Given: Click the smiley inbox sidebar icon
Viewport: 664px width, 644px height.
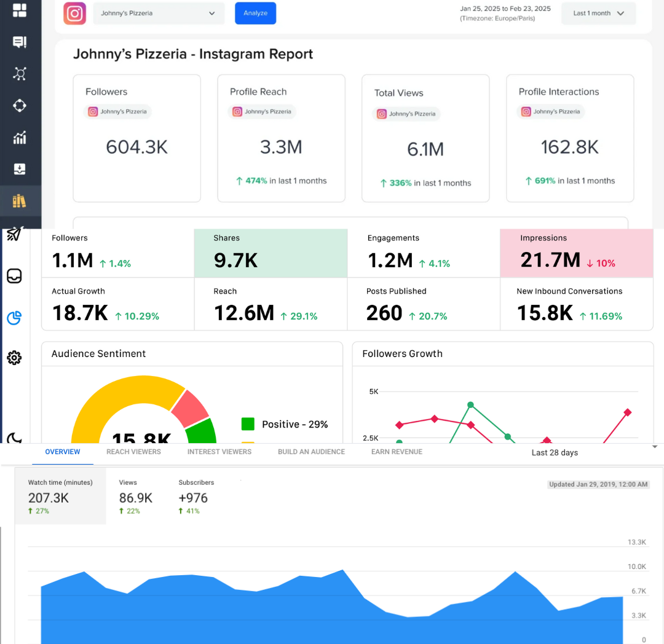Looking at the screenshot, I should pyautogui.click(x=14, y=276).
